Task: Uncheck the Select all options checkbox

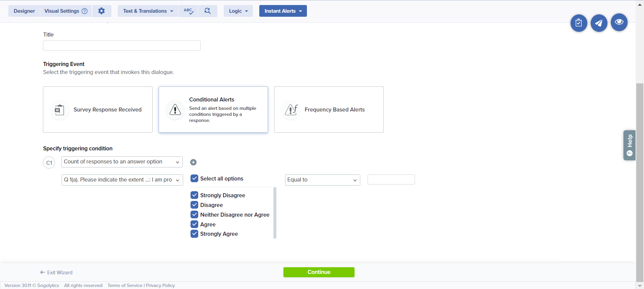Action: (195, 178)
